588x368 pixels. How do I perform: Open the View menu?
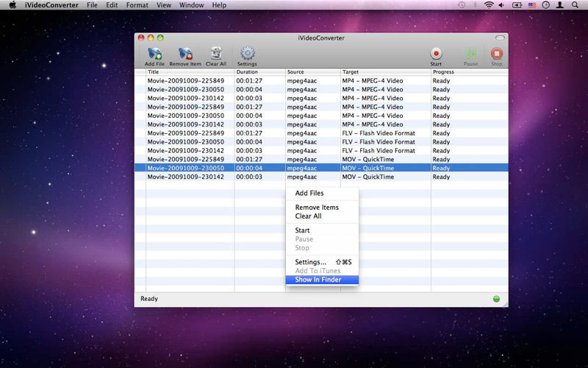[163, 5]
